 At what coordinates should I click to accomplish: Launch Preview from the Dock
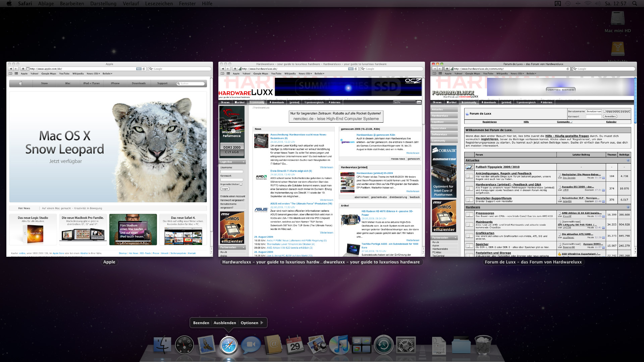(317, 345)
